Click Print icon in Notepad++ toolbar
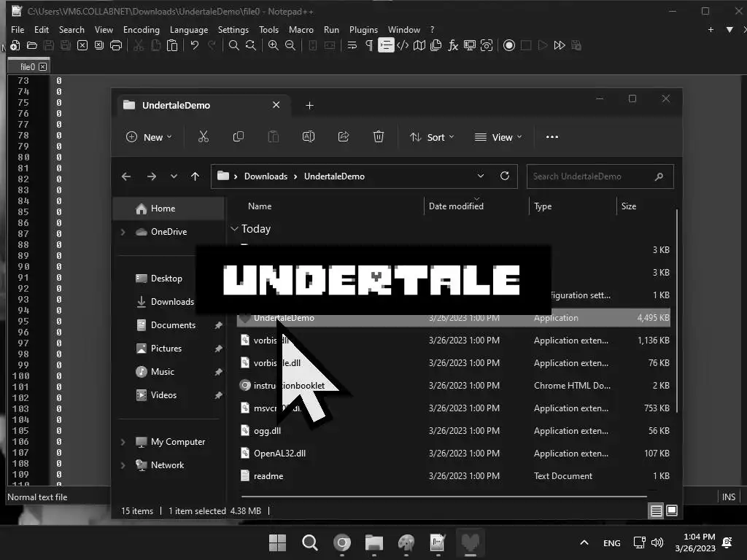 (116, 46)
